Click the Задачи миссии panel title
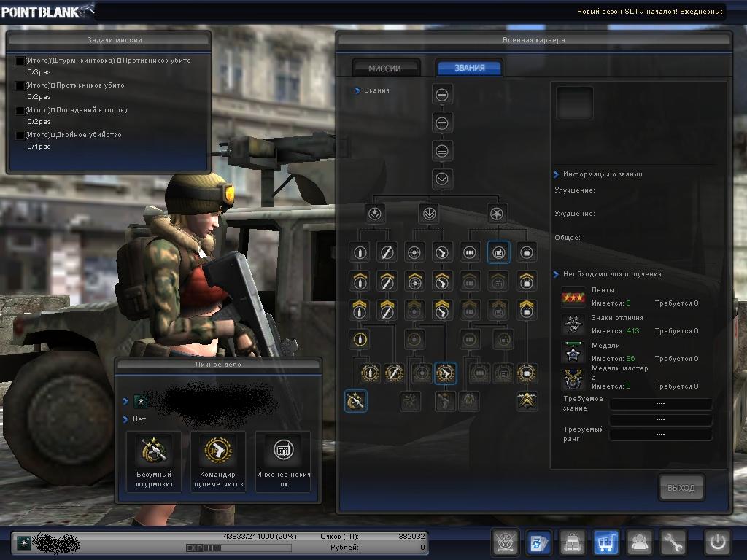The width and height of the screenshot is (747, 560). pos(115,40)
